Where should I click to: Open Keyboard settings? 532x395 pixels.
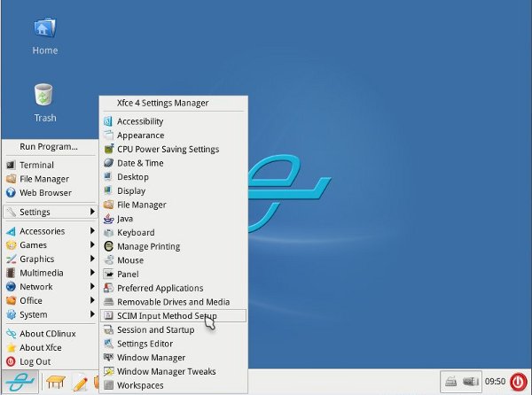(174, 232)
